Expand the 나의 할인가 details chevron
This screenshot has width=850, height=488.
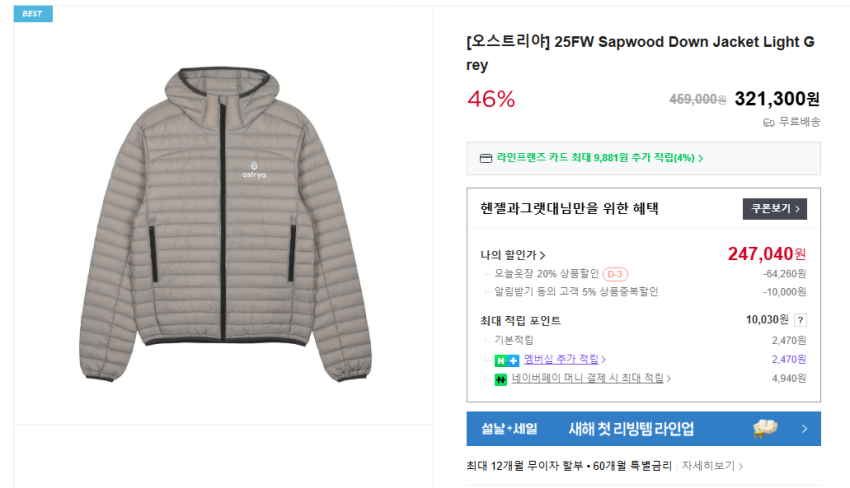click(542, 255)
